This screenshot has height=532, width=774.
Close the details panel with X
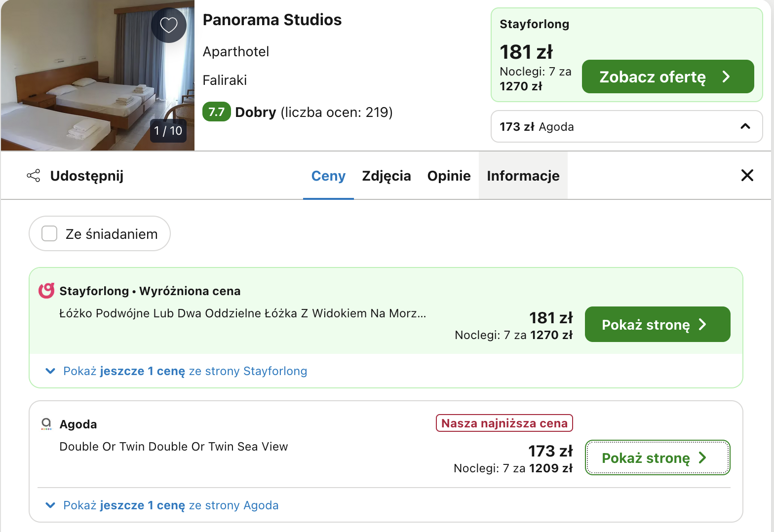coord(747,175)
